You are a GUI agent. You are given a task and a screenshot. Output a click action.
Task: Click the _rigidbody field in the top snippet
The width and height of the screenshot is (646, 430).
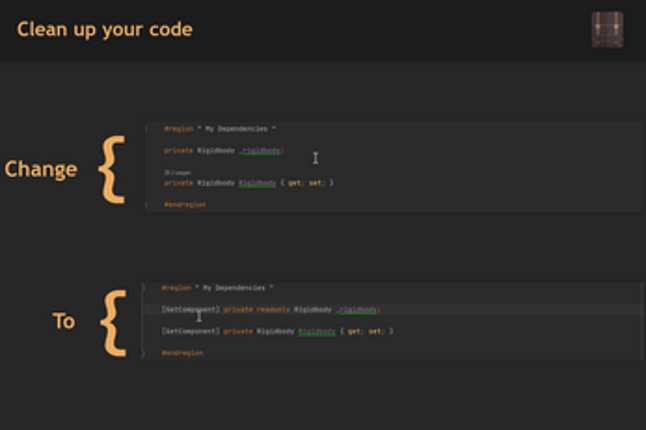(261, 150)
